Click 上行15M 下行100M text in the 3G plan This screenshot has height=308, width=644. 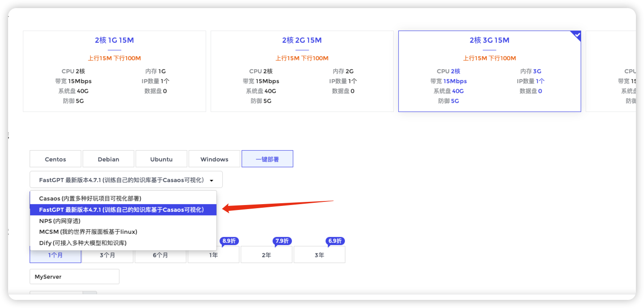point(490,58)
